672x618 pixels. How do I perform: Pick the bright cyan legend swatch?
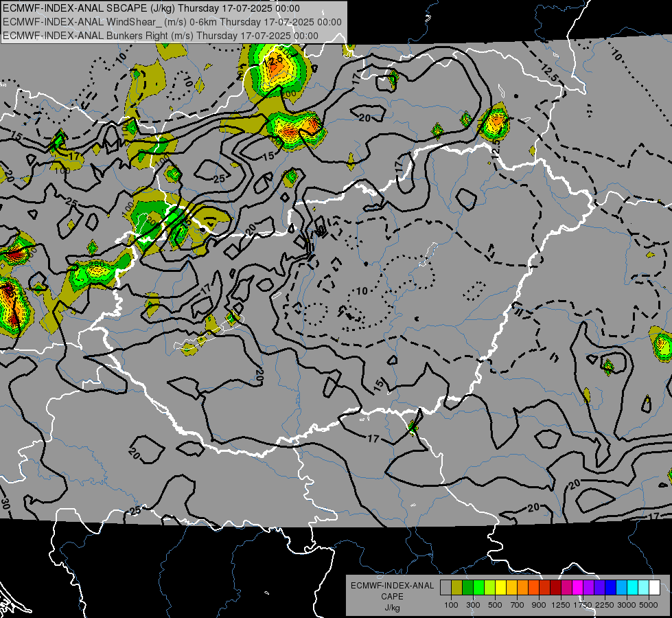[633, 588]
